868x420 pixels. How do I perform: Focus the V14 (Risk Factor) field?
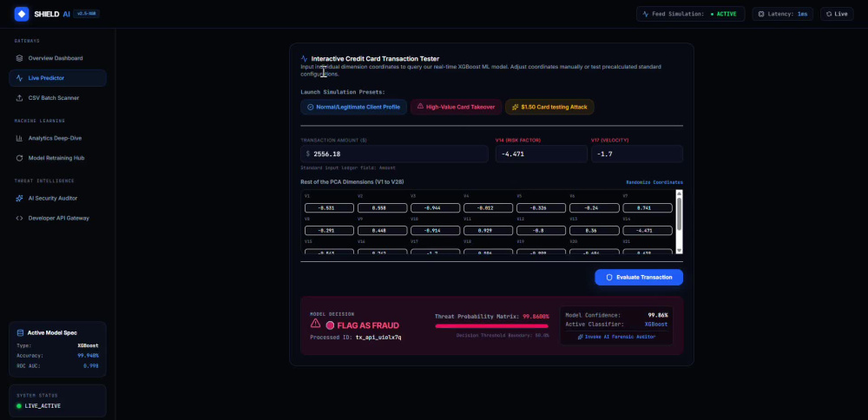(x=541, y=154)
